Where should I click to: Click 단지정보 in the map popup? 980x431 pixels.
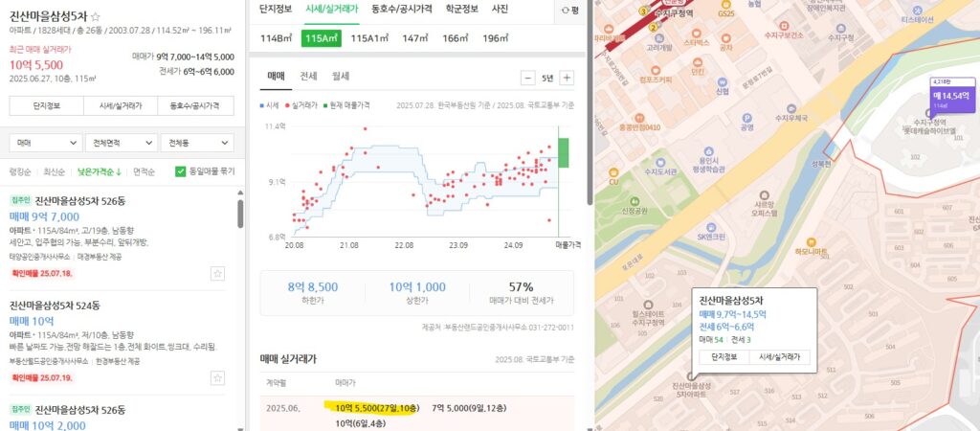724,357
